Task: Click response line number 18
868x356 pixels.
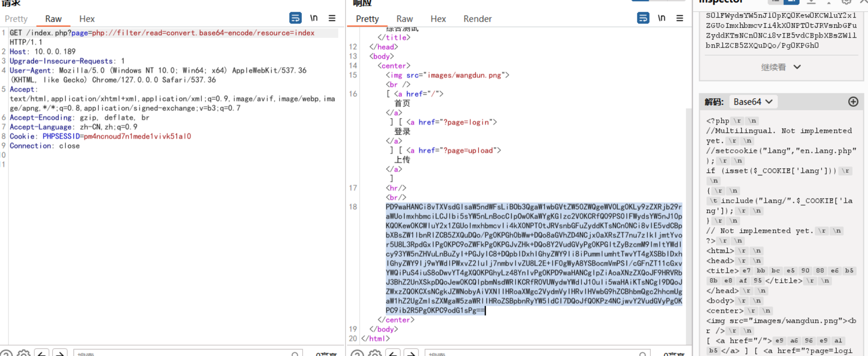Action: [x=353, y=207]
